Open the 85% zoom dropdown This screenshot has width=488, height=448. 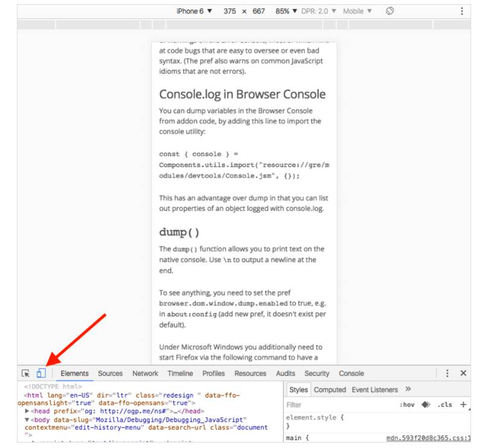click(286, 11)
